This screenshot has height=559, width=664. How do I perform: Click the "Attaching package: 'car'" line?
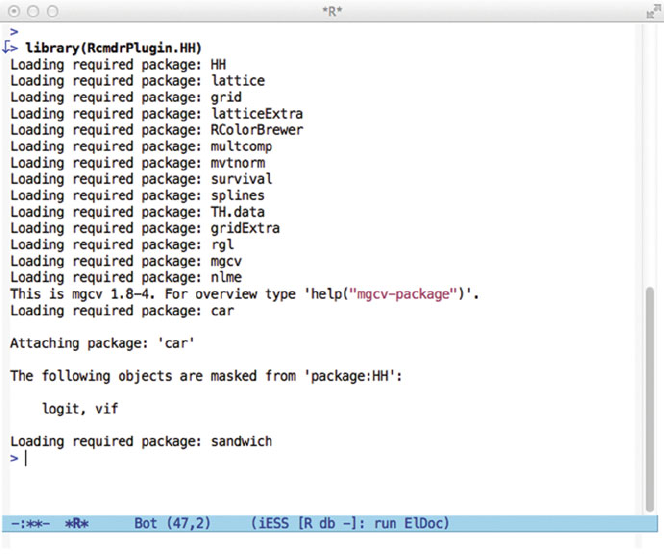[x=102, y=343]
